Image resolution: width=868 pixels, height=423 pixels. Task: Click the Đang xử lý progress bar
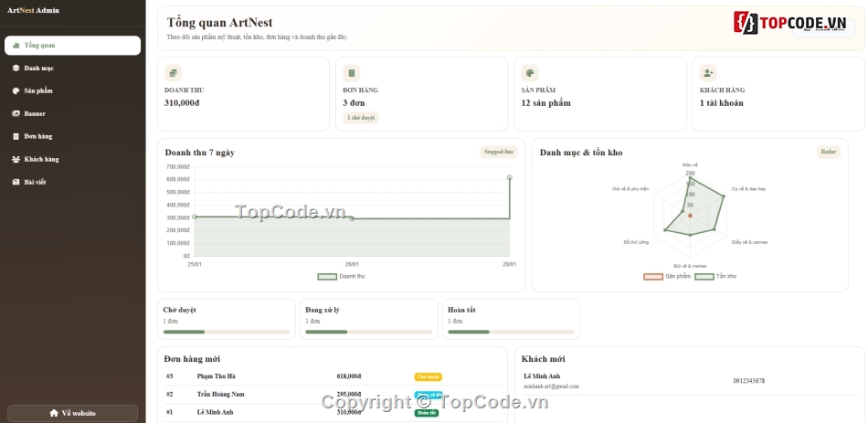point(369,333)
